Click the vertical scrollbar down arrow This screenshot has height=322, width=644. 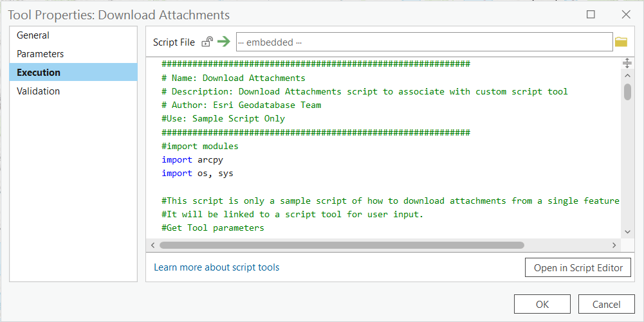(x=627, y=232)
